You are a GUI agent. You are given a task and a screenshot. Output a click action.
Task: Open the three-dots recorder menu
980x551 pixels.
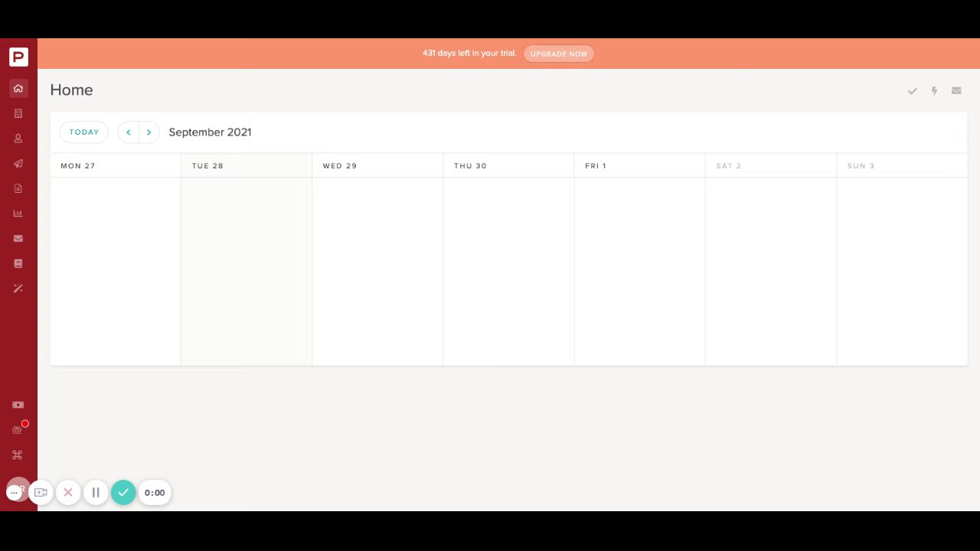coord(15,493)
